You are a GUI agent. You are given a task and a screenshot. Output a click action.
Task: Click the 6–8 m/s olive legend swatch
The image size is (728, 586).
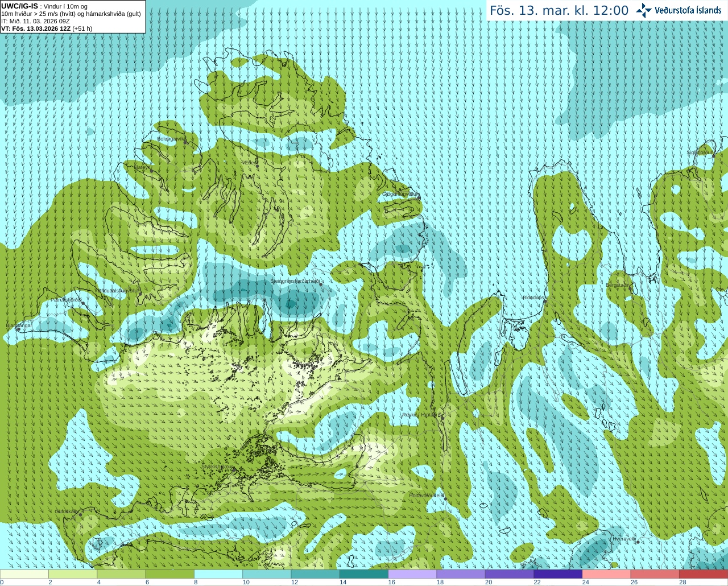click(170, 574)
